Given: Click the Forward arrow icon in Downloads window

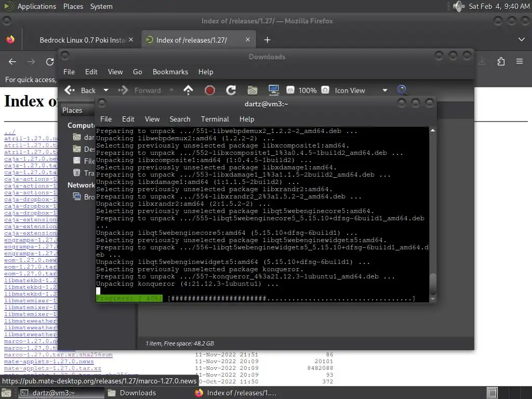Looking at the screenshot, I should [123, 90].
